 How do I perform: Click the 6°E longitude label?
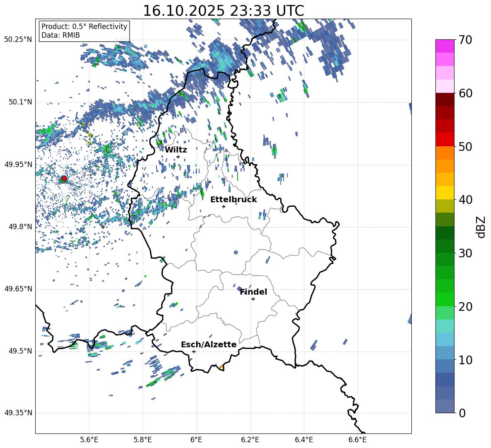point(196,440)
